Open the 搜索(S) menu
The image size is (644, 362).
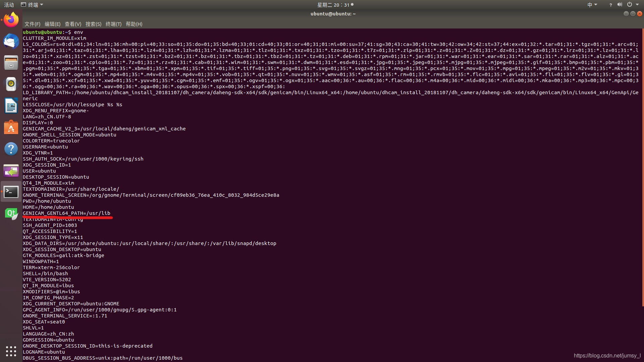tap(93, 24)
